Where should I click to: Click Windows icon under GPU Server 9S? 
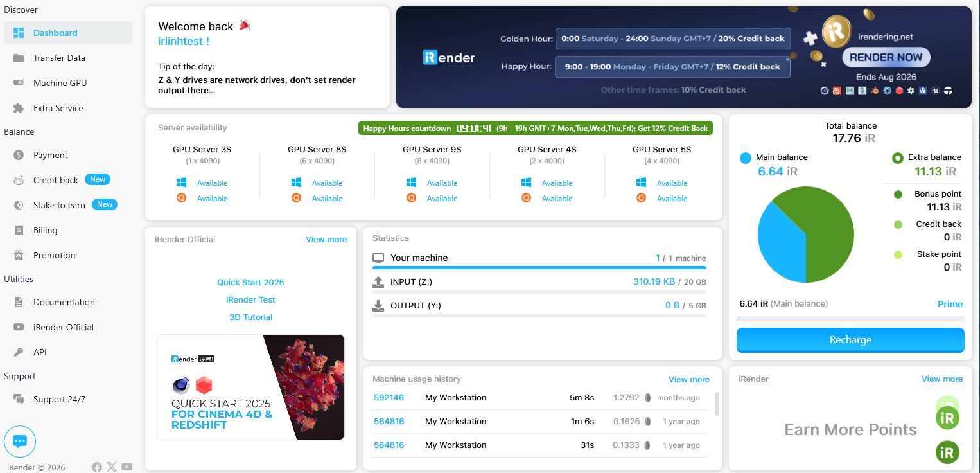tap(411, 183)
